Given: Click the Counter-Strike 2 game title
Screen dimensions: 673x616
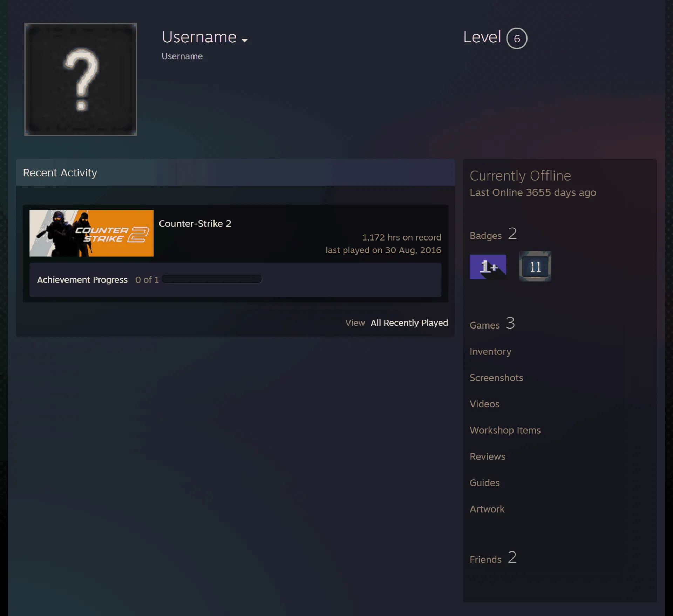Looking at the screenshot, I should 195,223.
